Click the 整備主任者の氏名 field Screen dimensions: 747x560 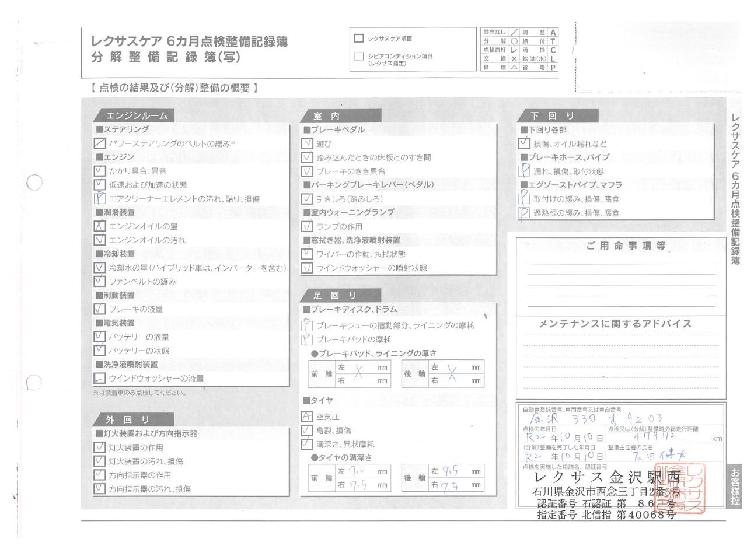(665, 453)
